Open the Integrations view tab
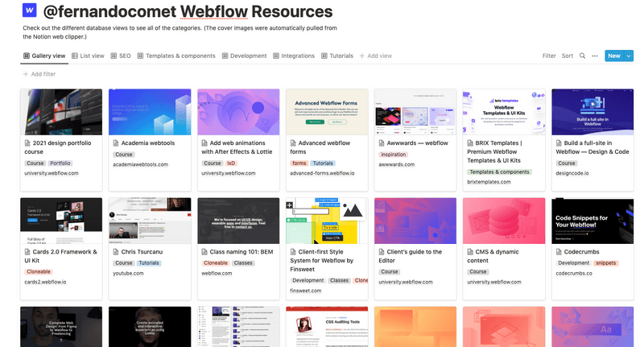 point(294,56)
